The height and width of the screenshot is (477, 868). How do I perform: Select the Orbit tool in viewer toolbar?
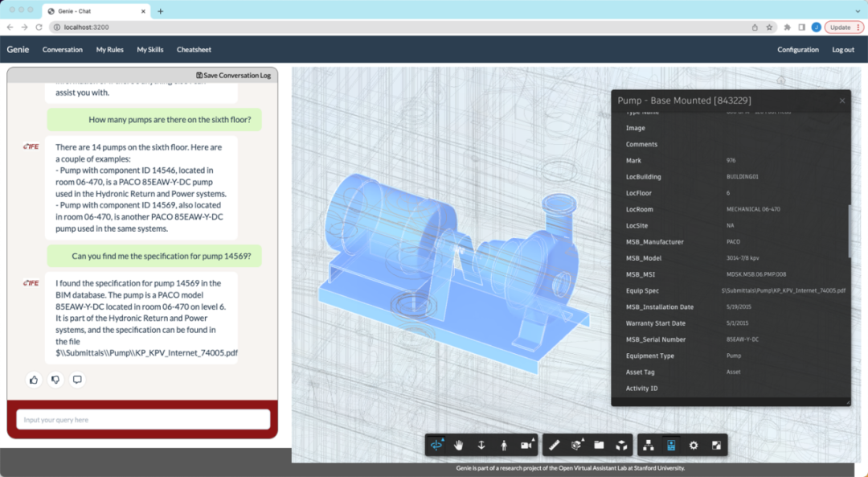click(436, 445)
